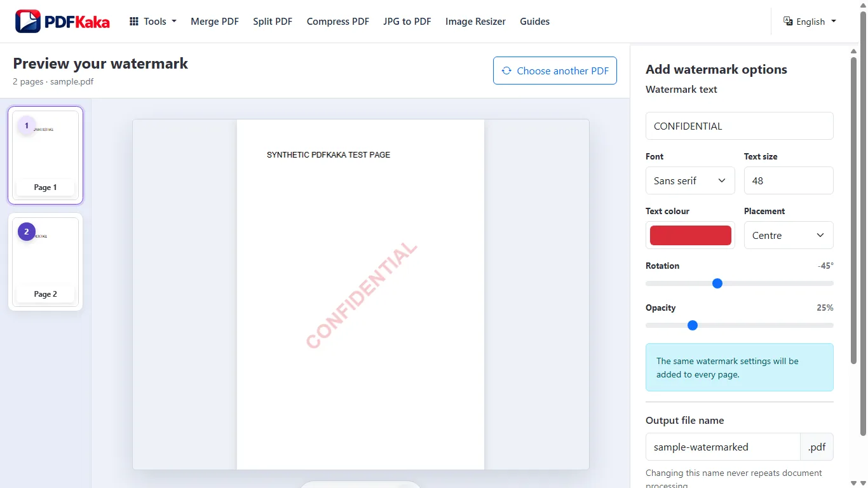Open JPG to PDF tool
Viewport: 868px width, 488px height.
coord(407,22)
